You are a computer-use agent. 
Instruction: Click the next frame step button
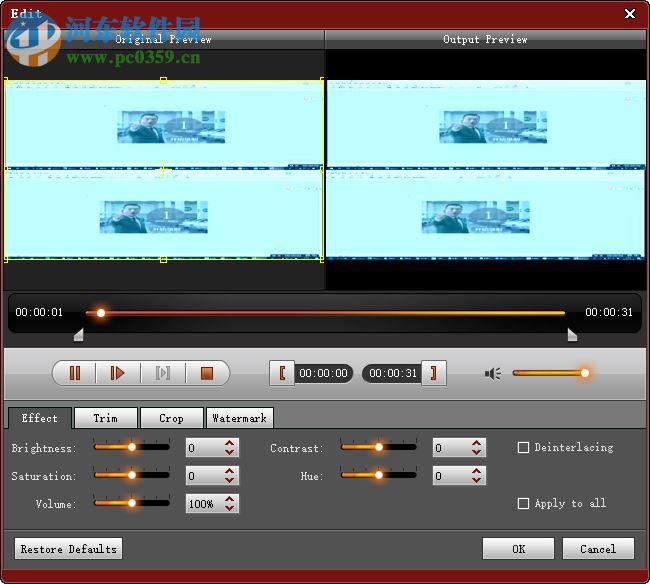(162, 373)
